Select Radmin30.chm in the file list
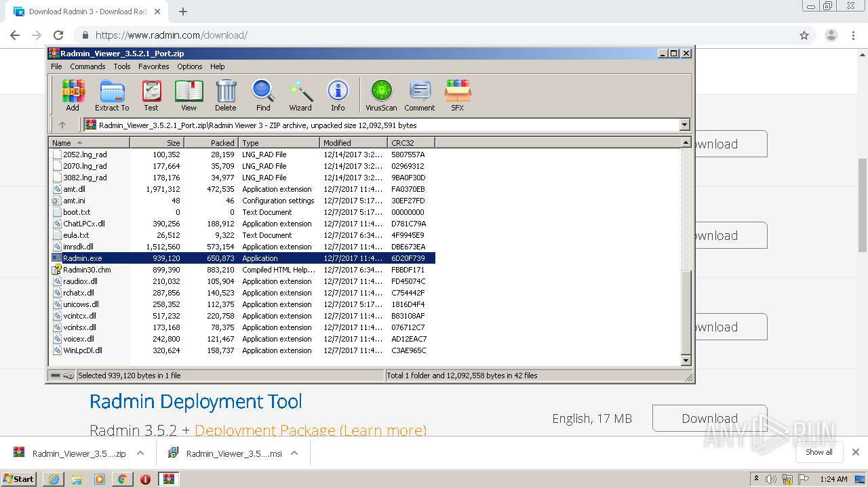 (x=243, y=270)
